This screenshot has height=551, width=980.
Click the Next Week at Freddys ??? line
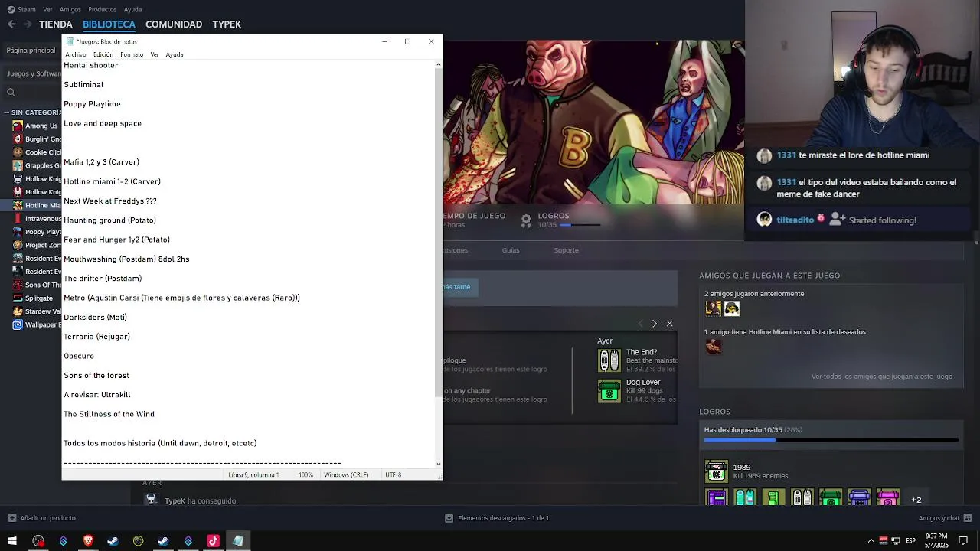pyautogui.click(x=110, y=201)
